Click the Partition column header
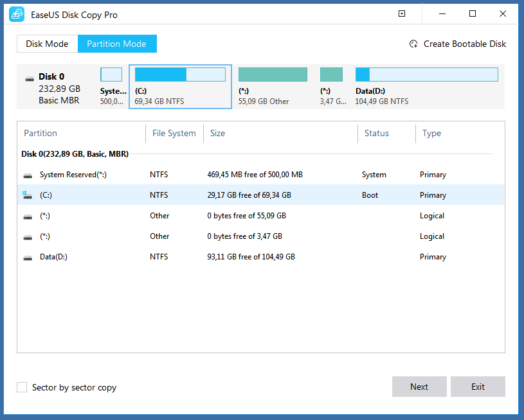Viewport: 524px width, 420px height. (x=41, y=134)
